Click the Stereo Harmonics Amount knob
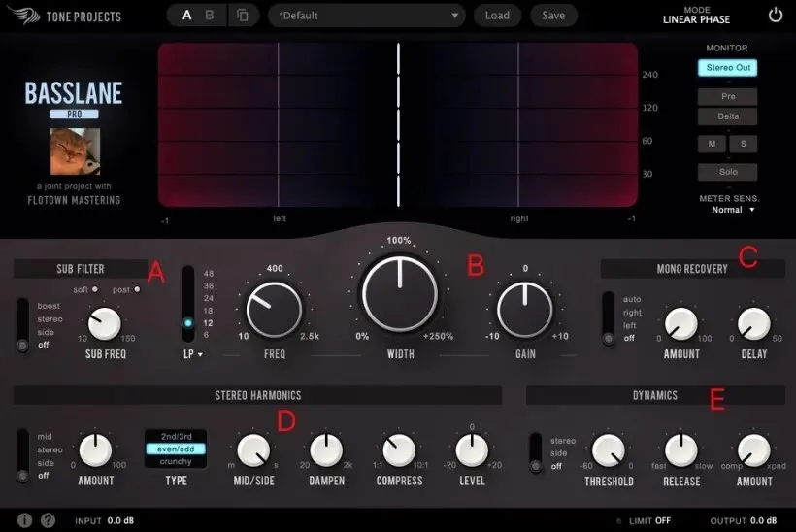 (95, 450)
